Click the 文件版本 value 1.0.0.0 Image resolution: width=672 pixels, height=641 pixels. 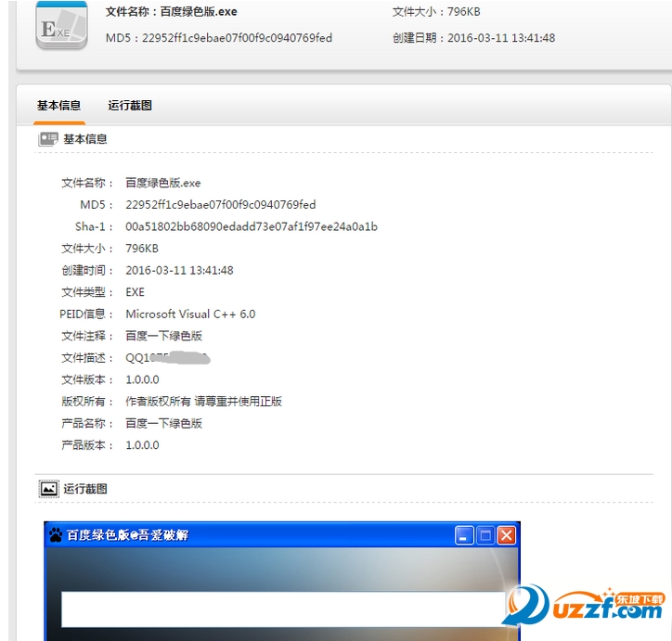(142, 379)
